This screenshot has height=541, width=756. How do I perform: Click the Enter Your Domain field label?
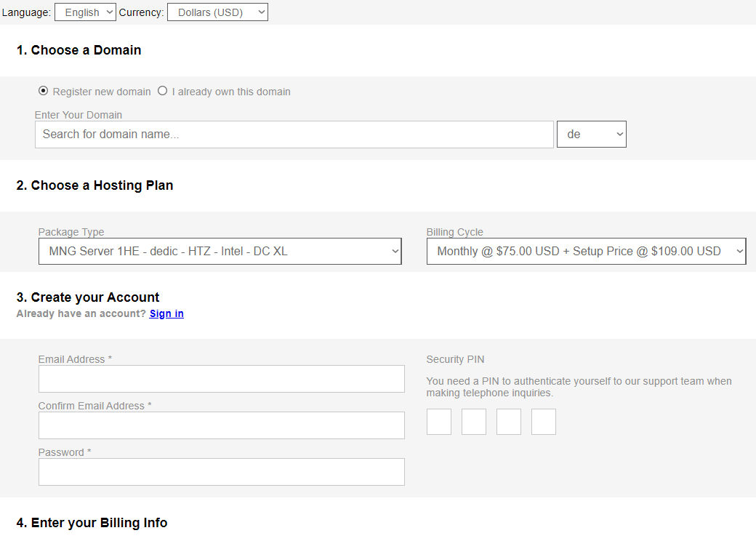pyautogui.click(x=79, y=115)
